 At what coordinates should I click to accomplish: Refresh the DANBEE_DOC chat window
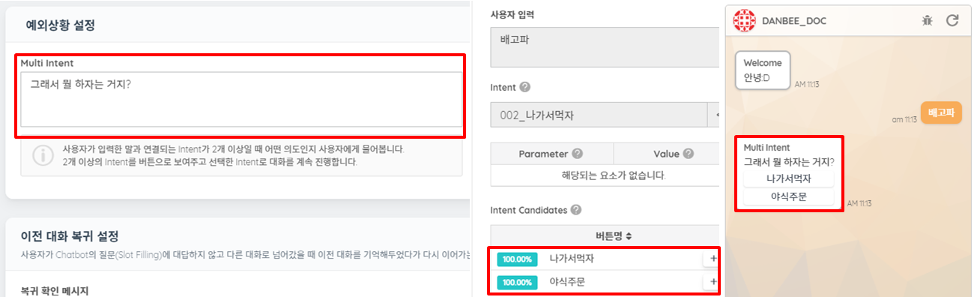click(952, 20)
